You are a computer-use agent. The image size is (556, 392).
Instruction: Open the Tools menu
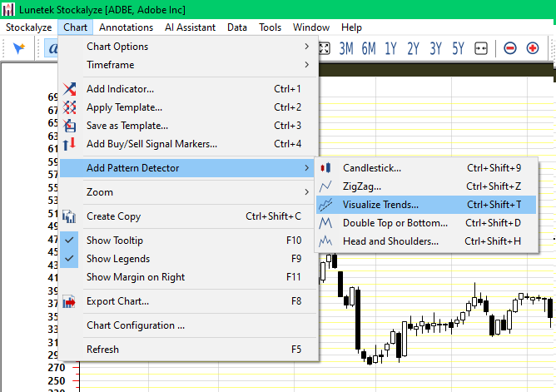(270, 27)
